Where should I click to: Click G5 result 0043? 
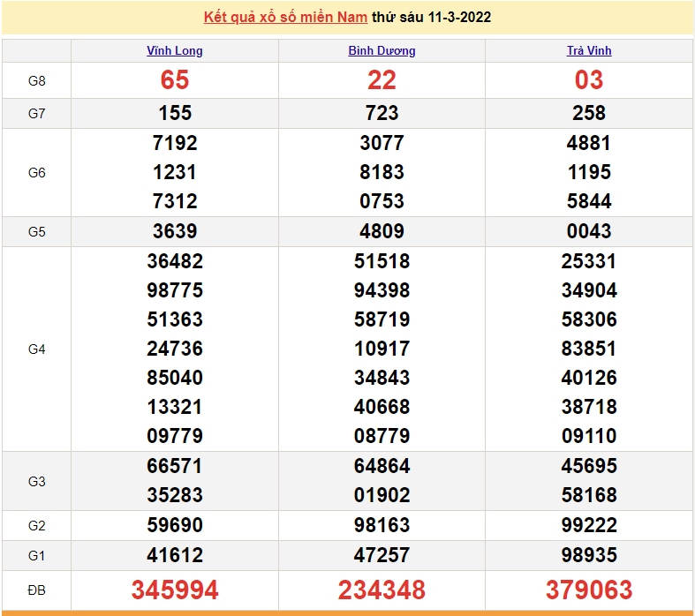[589, 231]
